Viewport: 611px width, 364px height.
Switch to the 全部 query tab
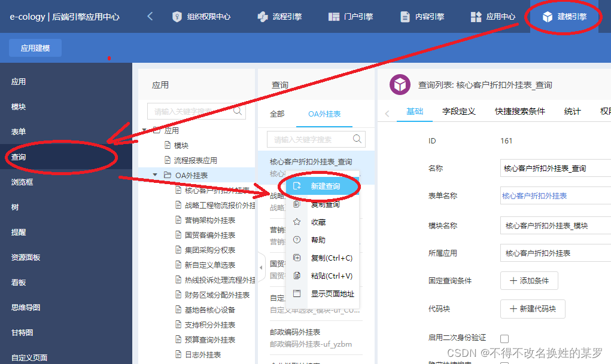(x=277, y=114)
